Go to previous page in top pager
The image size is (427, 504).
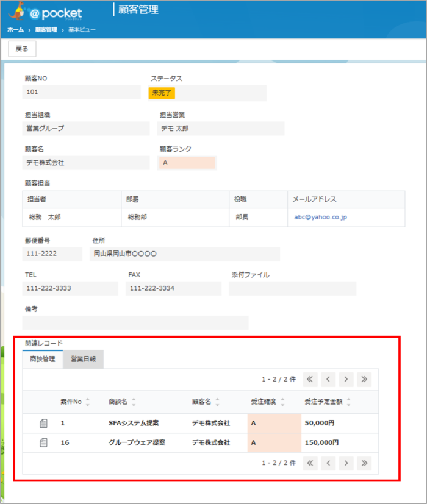(328, 379)
